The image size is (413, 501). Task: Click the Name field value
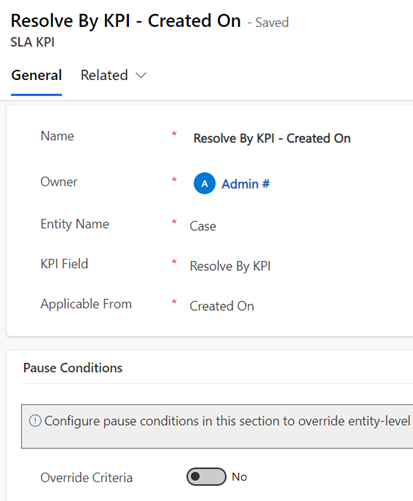pos(272,138)
